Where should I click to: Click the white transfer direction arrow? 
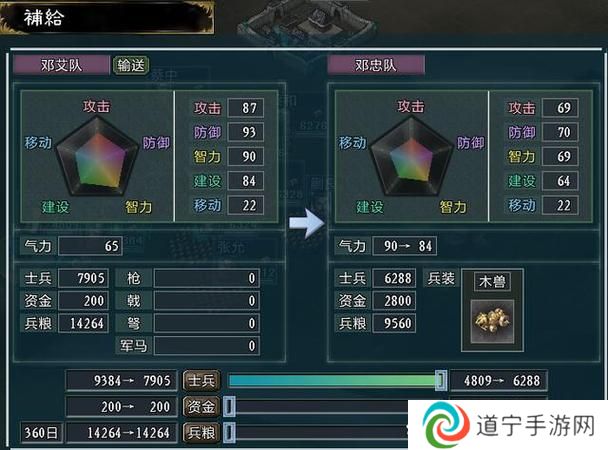click(x=307, y=223)
